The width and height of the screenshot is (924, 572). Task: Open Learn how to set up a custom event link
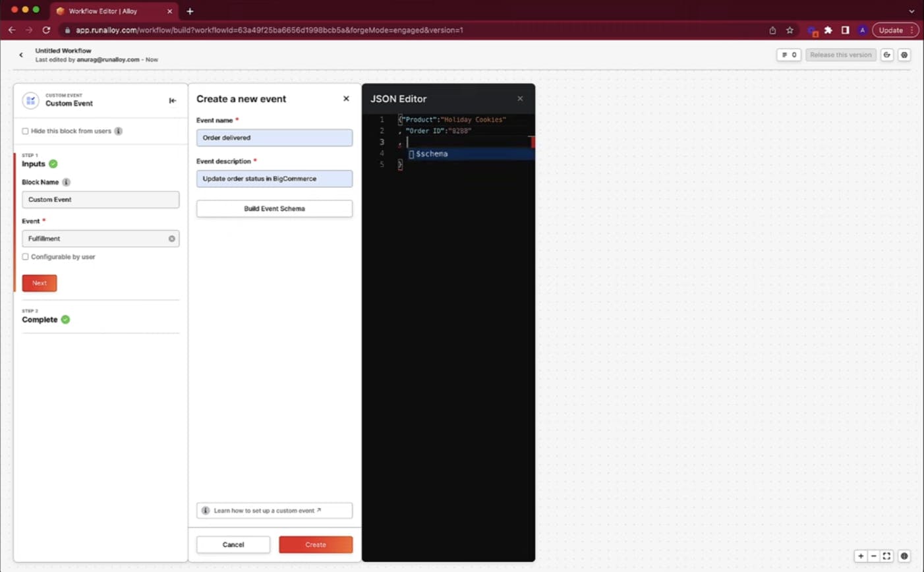(x=274, y=511)
